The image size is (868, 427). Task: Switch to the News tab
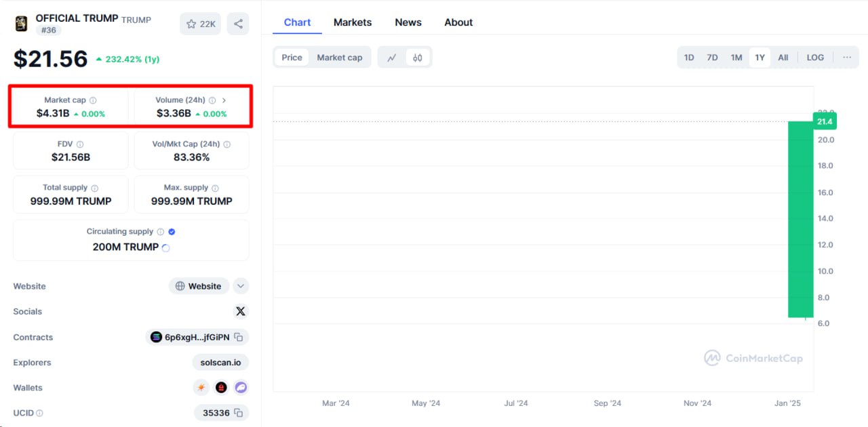(x=408, y=22)
